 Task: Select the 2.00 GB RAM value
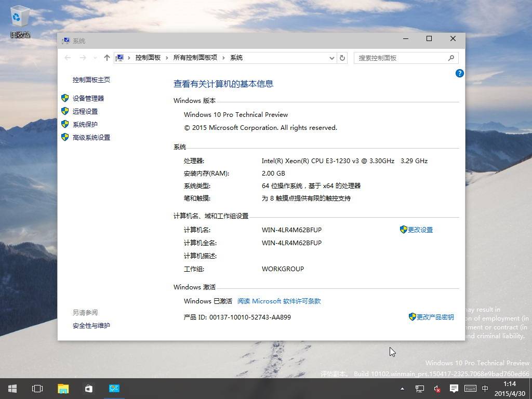click(273, 174)
